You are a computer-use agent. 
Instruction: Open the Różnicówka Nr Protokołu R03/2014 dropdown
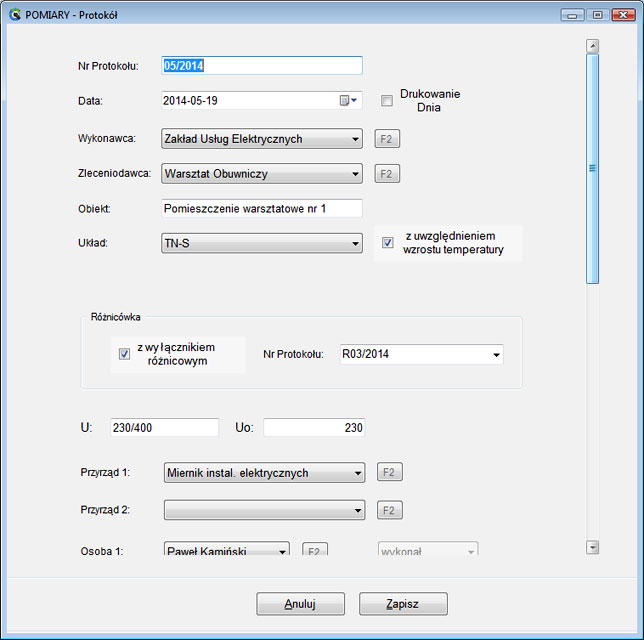[x=421, y=354]
